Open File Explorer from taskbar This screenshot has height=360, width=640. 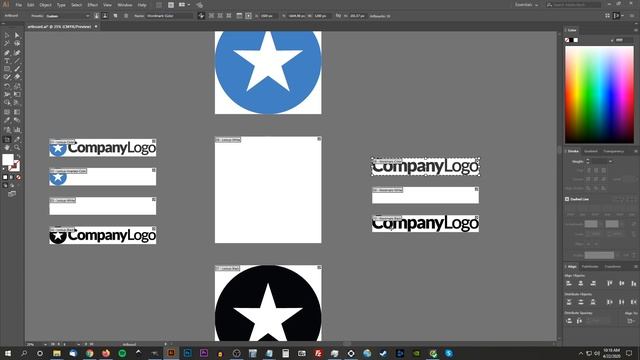pyautogui.click(x=57, y=353)
